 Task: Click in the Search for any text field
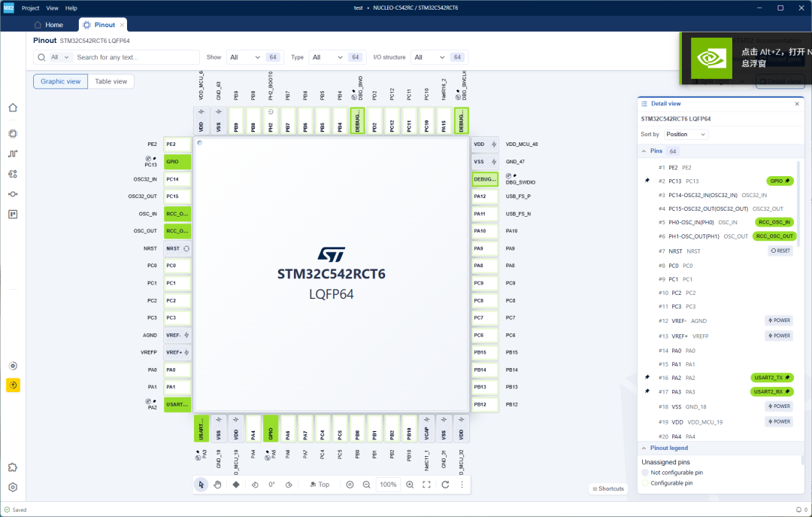click(x=135, y=57)
